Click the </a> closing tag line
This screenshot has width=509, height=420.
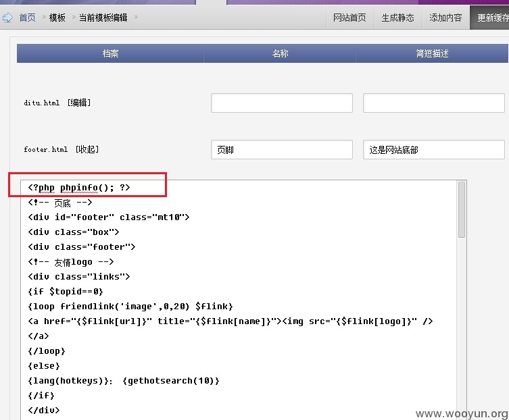pos(39,336)
